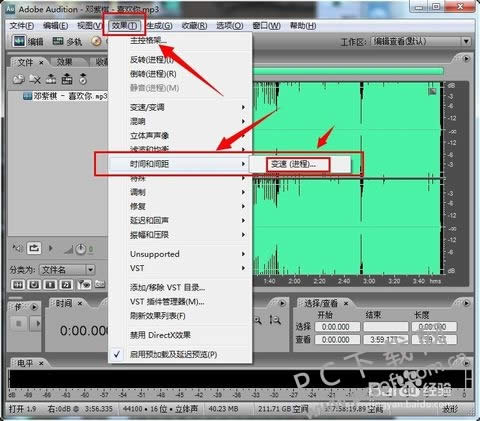Expand the Unsupported submenu
The width and height of the screenshot is (480, 421).
pos(180,254)
